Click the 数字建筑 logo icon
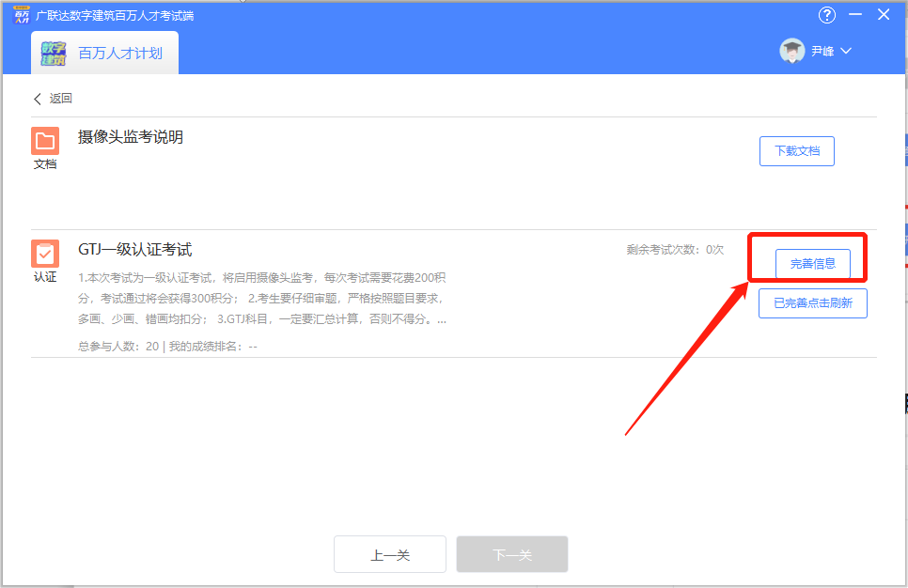The width and height of the screenshot is (908, 588). (x=54, y=54)
